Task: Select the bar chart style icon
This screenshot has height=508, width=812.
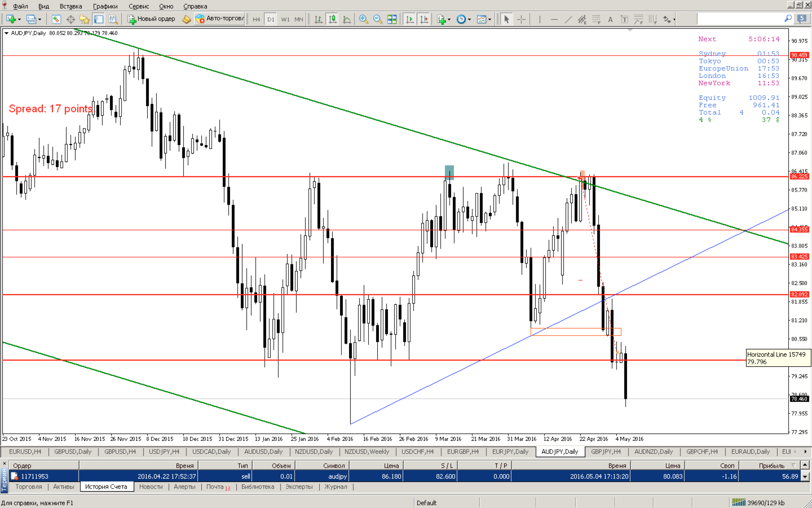Action: coord(318,19)
